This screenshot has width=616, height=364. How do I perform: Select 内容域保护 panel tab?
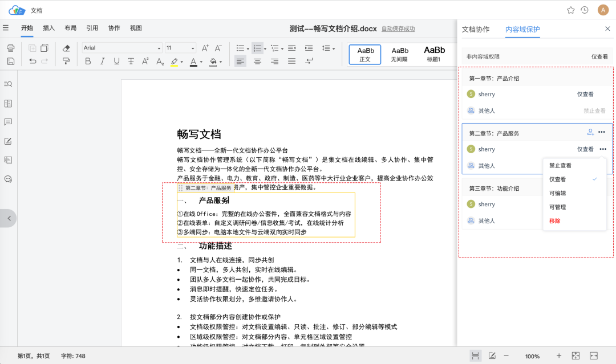coord(522,30)
